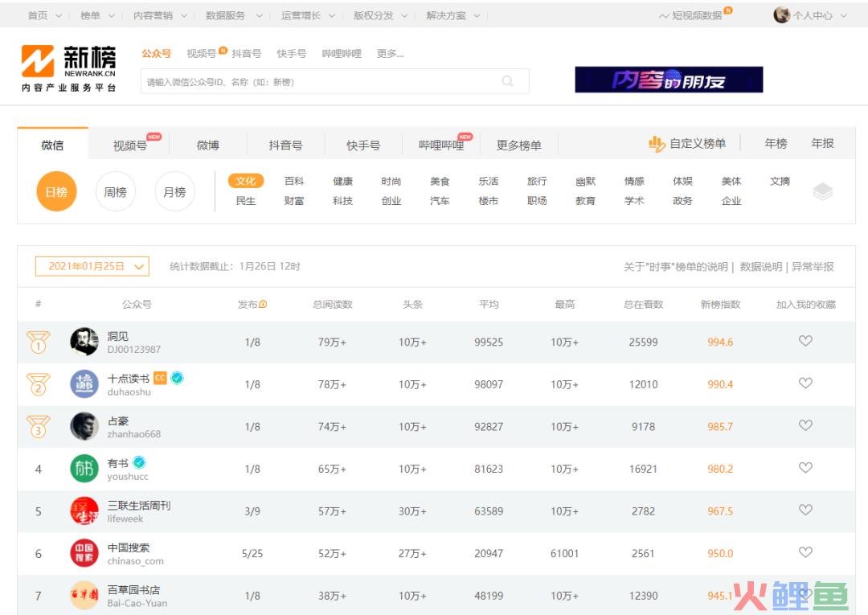Open the 占豪 account avatar
868x615 pixels.
84,426
